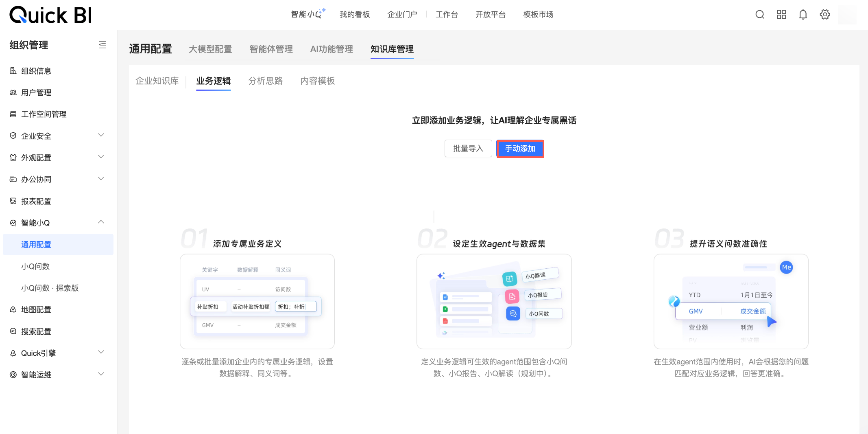Click the 通用配置 page heading
The image size is (868, 434).
tap(150, 49)
